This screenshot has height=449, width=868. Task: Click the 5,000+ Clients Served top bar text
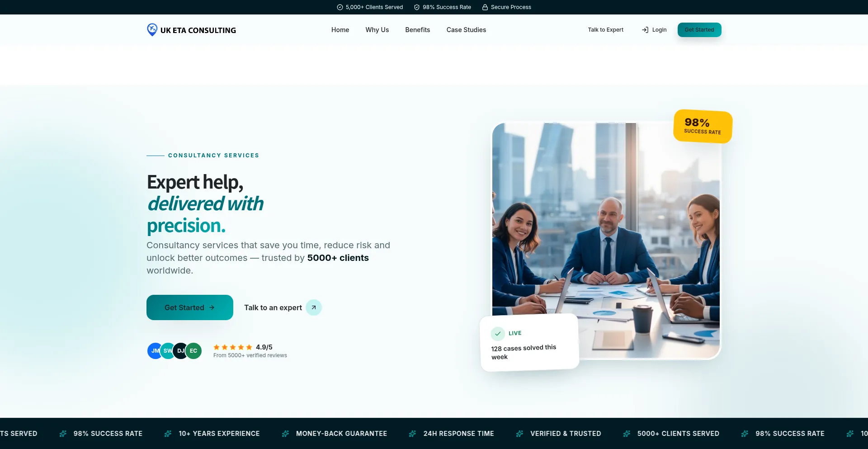pos(374,7)
